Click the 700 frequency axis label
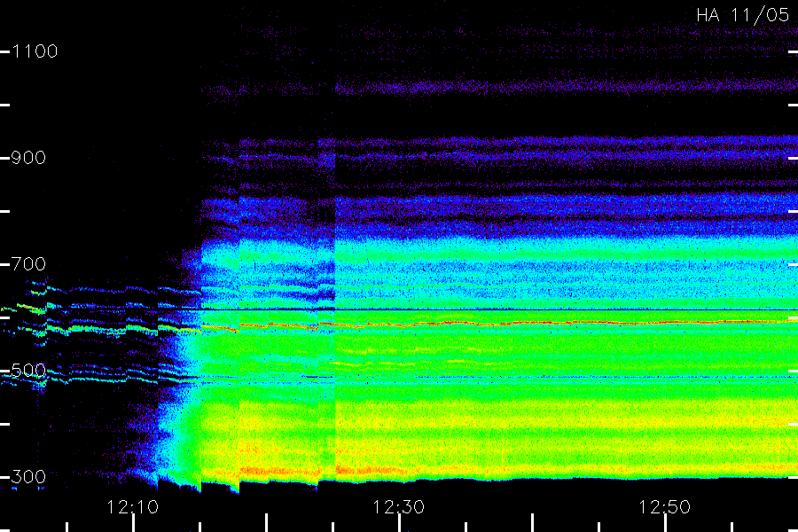Screen dimensions: 798x532 [x=28, y=264]
